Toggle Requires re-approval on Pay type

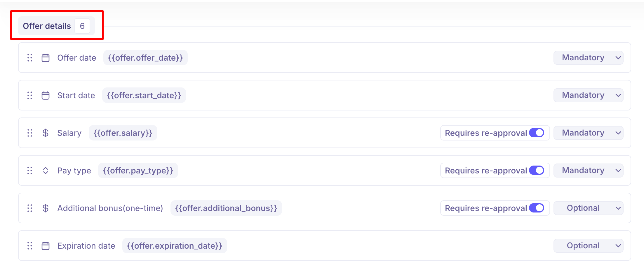[537, 171]
